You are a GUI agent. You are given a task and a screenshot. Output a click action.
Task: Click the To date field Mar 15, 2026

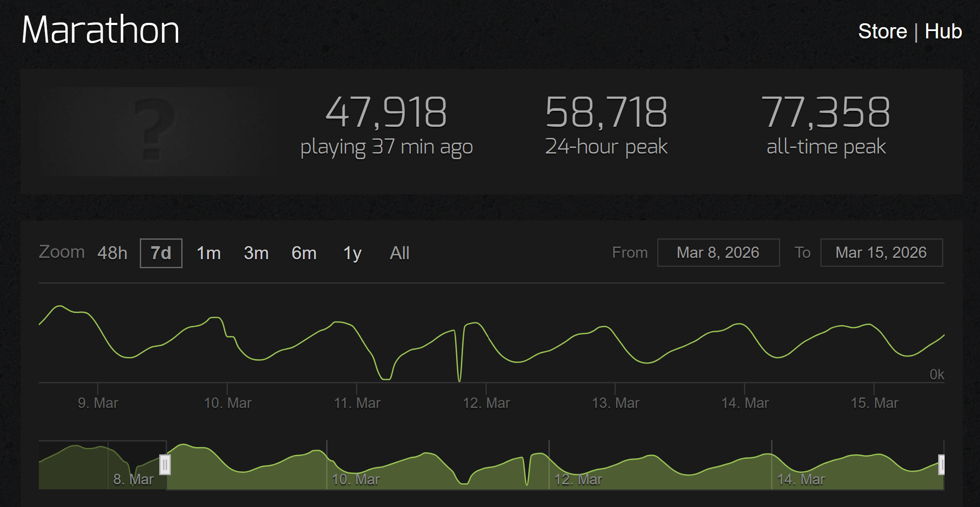[x=881, y=253]
